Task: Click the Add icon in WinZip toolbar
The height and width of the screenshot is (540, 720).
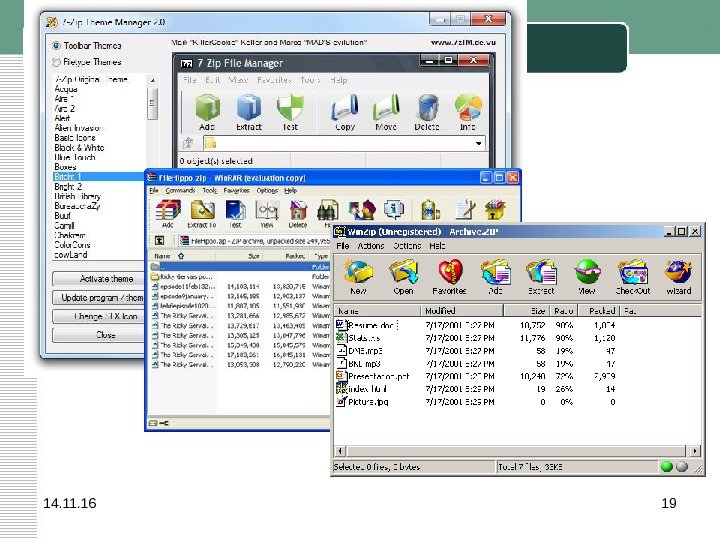Action: coord(495,272)
